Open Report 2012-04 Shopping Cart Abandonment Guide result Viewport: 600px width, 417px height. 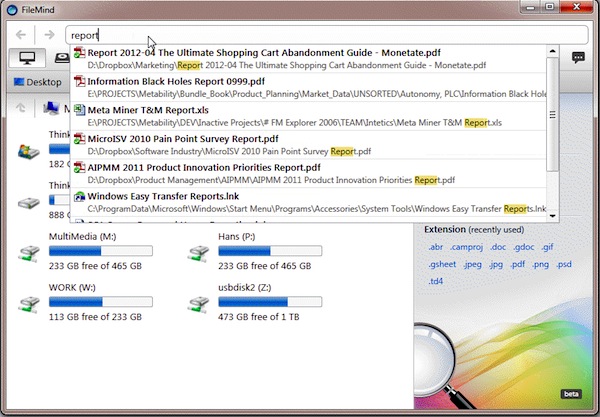point(308,59)
